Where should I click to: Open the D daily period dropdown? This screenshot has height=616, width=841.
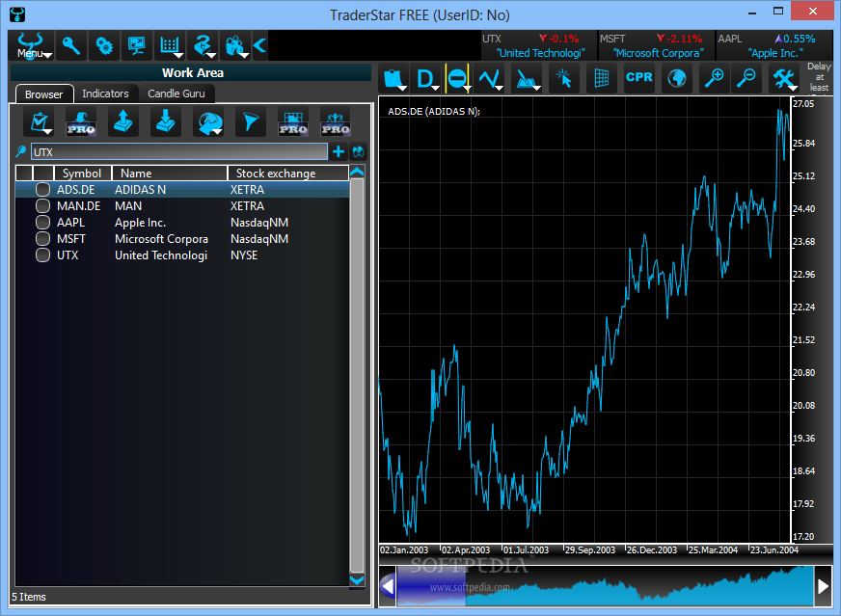[x=426, y=79]
